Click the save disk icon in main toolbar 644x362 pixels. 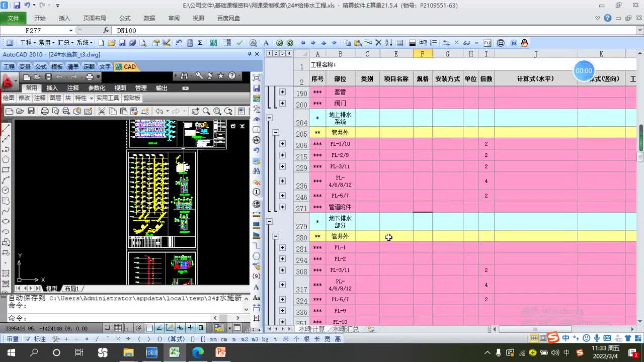point(122,43)
